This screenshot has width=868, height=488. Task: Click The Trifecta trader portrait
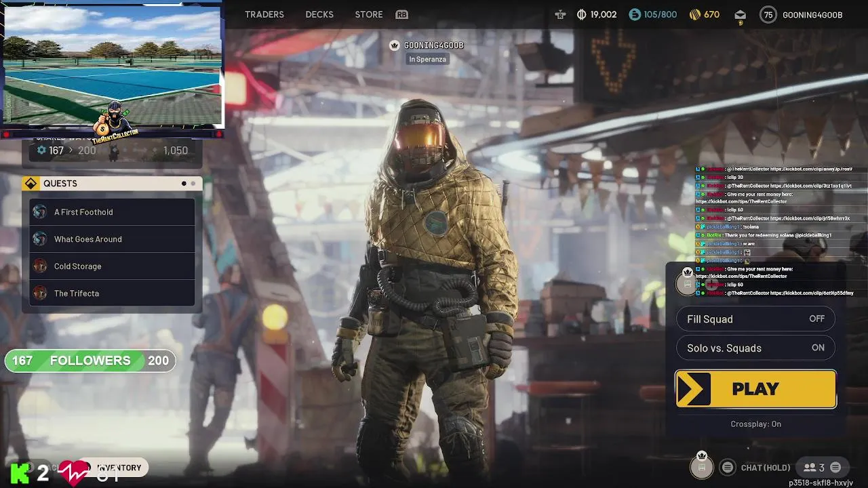click(40, 293)
